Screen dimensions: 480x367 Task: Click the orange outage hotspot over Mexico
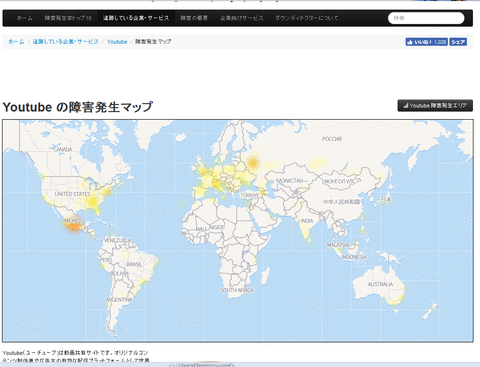pyautogui.click(x=73, y=226)
